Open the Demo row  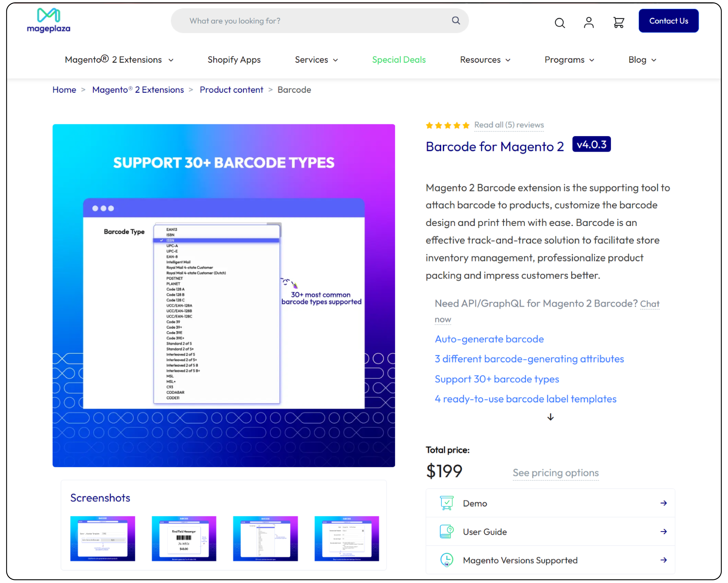pos(550,503)
